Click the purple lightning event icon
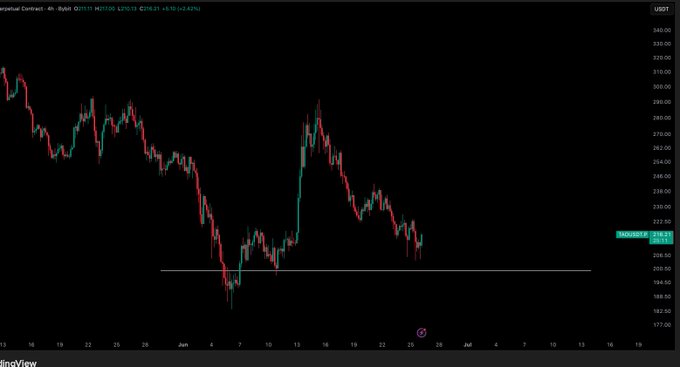 [422, 333]
